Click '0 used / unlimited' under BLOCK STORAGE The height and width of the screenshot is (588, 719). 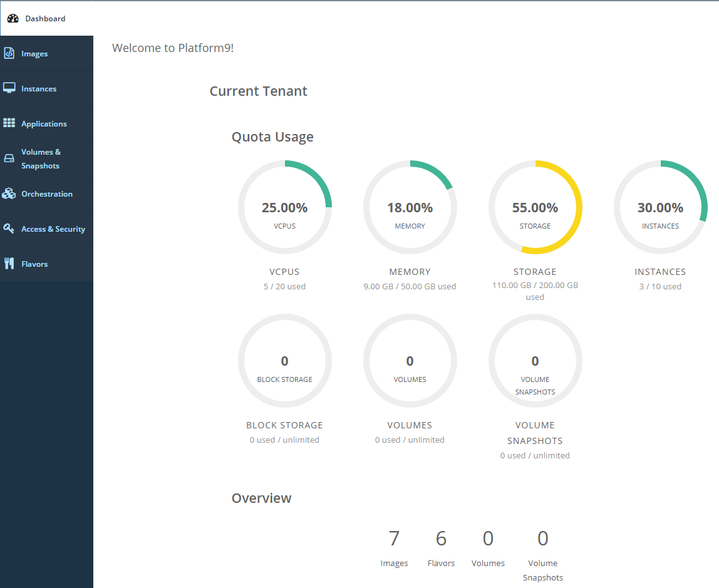click(x=284, y=440)
